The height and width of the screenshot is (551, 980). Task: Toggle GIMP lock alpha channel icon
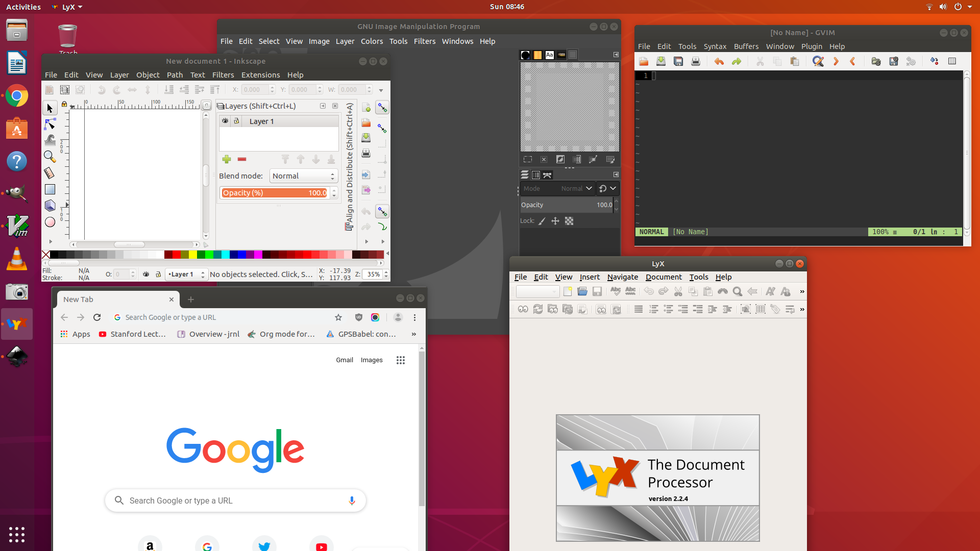(x=569, y=221)
